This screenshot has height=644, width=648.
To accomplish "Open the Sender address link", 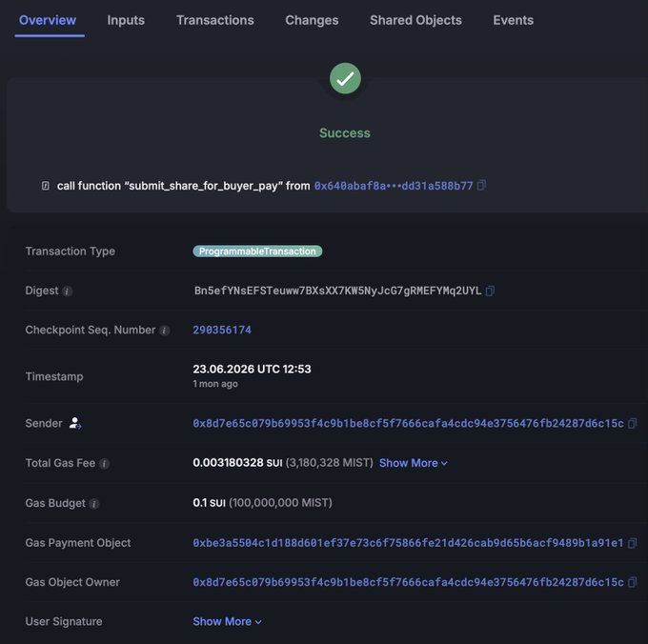I will tap(408, 423).
